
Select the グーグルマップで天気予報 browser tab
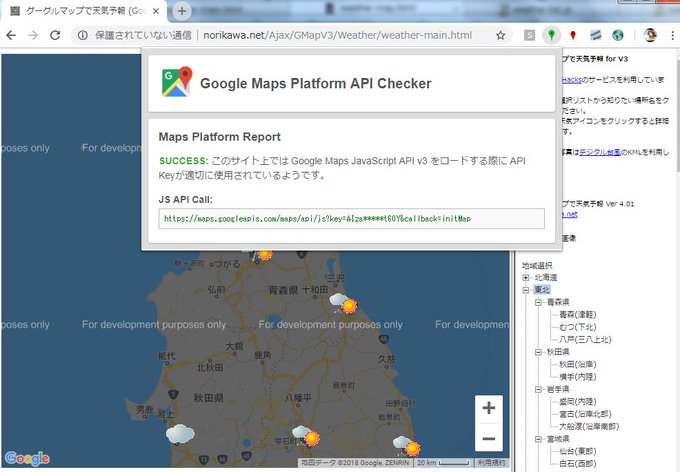[83, 11]
